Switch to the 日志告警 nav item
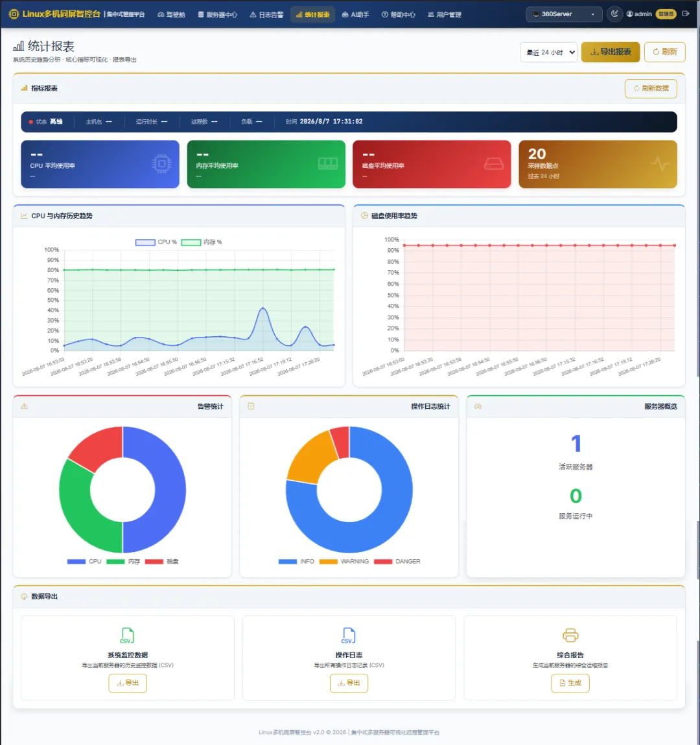This screenshot has height=745, width=700. tap(266, 15)
